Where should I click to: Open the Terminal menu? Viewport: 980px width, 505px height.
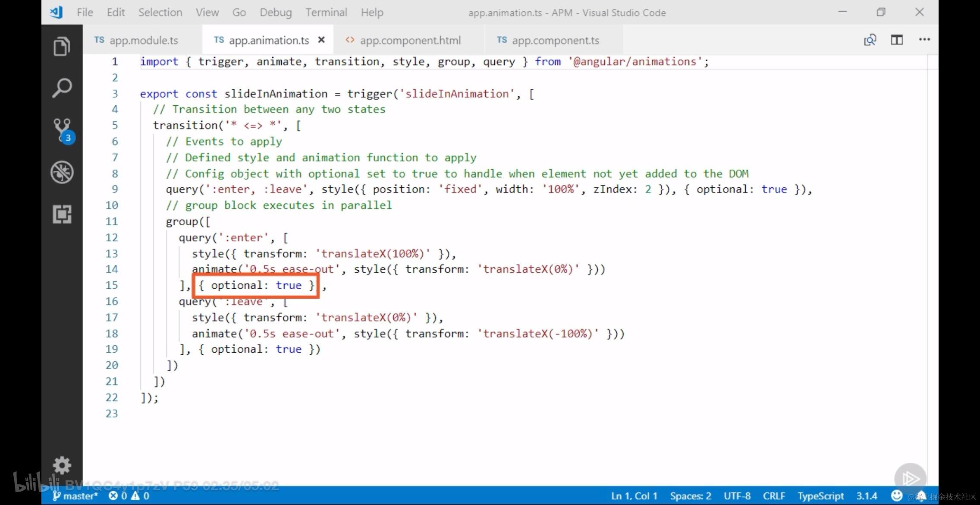point(326,13)
